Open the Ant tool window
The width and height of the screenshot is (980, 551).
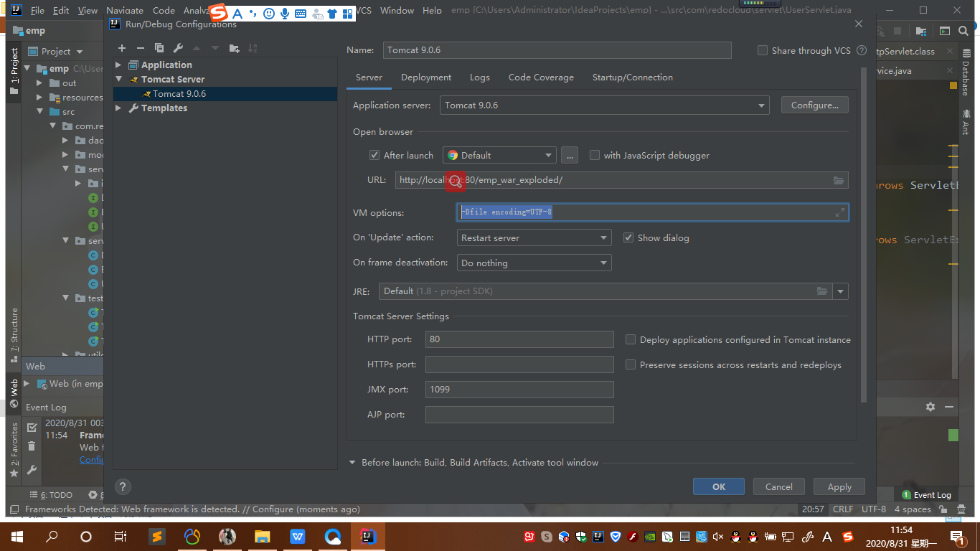[x=966, y=122]
